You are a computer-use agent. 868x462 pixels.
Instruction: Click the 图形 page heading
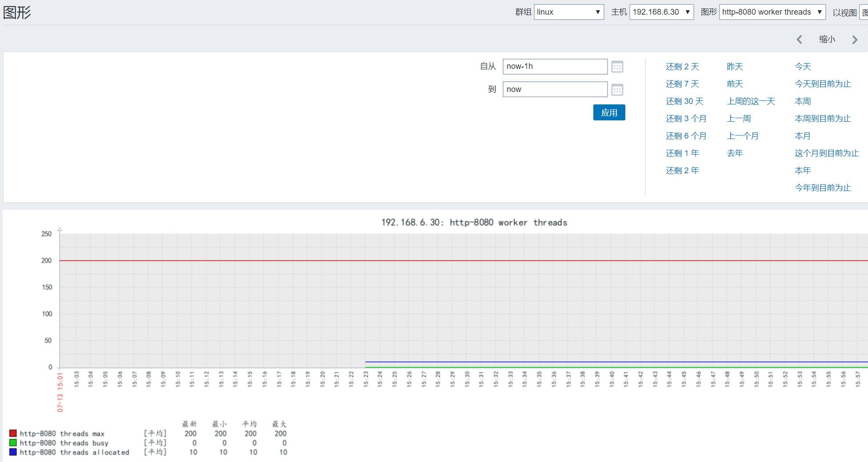pos(17,12)
